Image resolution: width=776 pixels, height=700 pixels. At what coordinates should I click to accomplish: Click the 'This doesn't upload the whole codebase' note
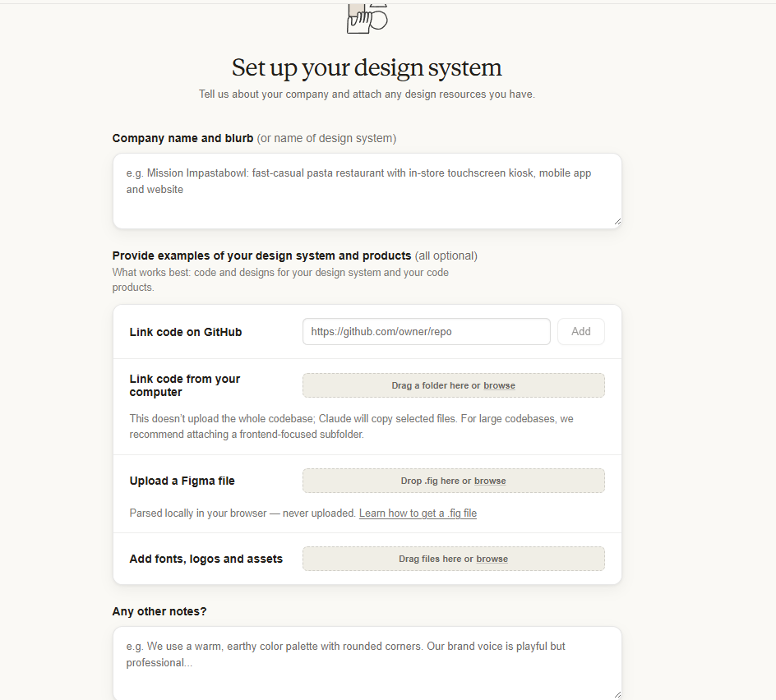tap(351, 426)
